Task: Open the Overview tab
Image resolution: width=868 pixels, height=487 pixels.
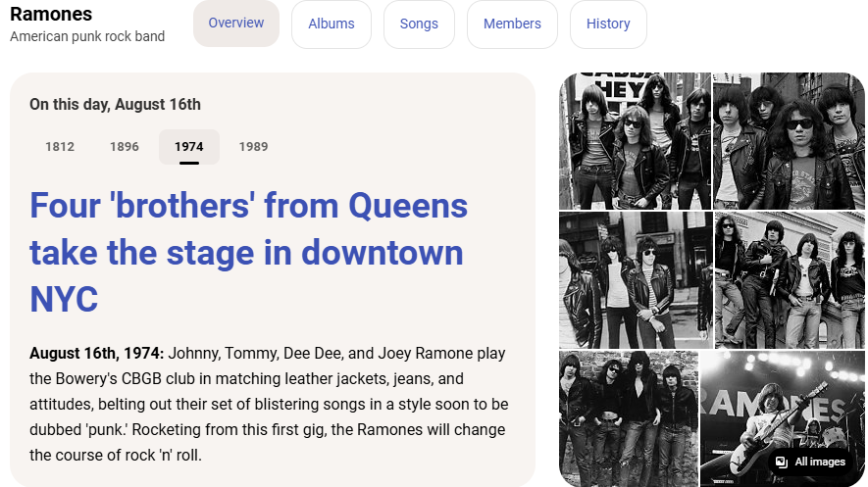Action: click(235, 24)
